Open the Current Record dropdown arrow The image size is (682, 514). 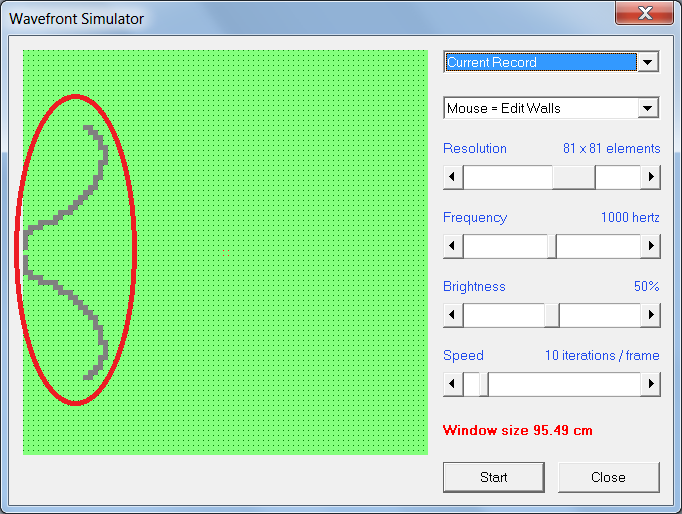(647, 62)
